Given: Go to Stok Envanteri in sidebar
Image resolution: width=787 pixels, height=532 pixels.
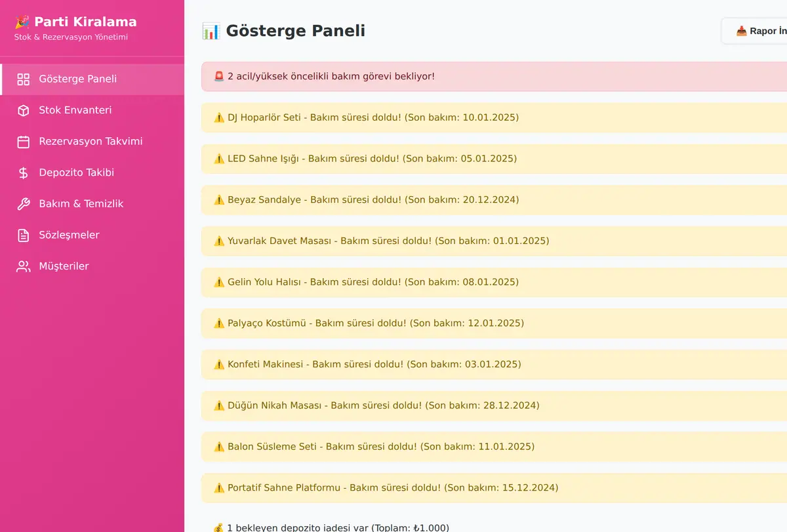Looking at the screenshot, I should [92, 110].
